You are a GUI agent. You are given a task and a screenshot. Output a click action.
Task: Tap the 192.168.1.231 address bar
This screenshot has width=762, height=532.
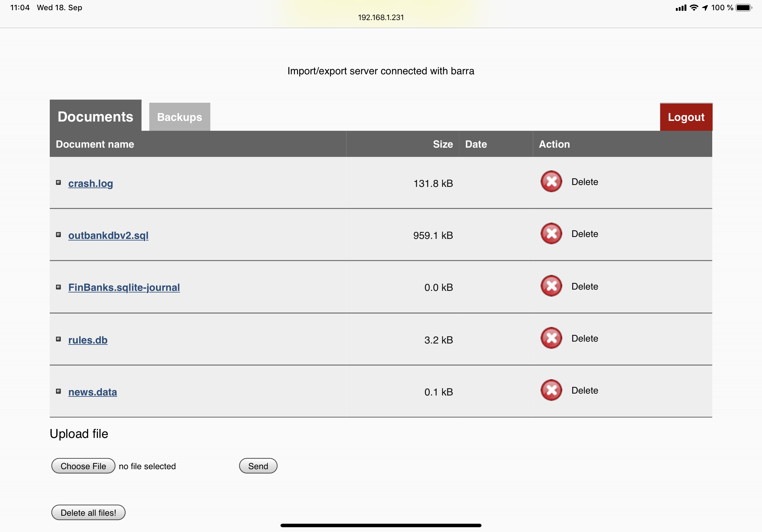(381, 17)
